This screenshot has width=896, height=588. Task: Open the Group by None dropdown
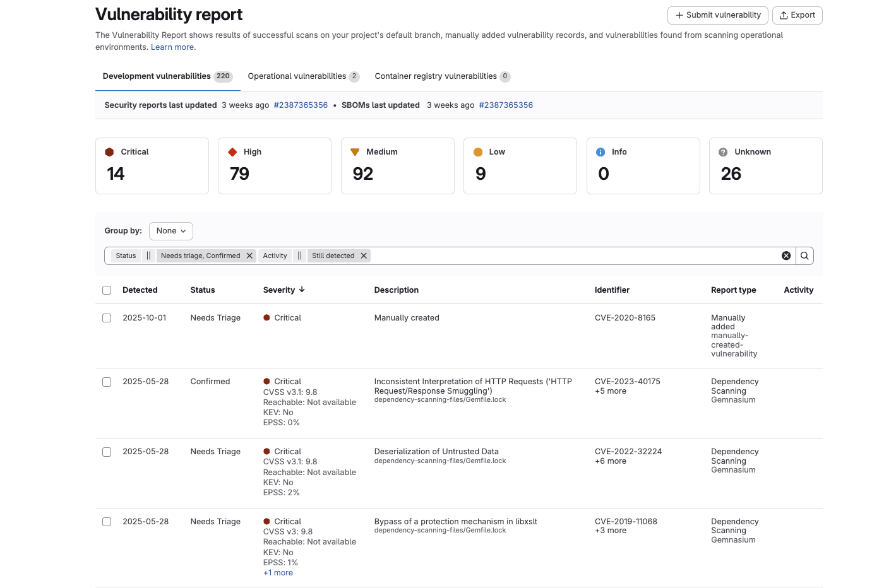coord(171,231)
